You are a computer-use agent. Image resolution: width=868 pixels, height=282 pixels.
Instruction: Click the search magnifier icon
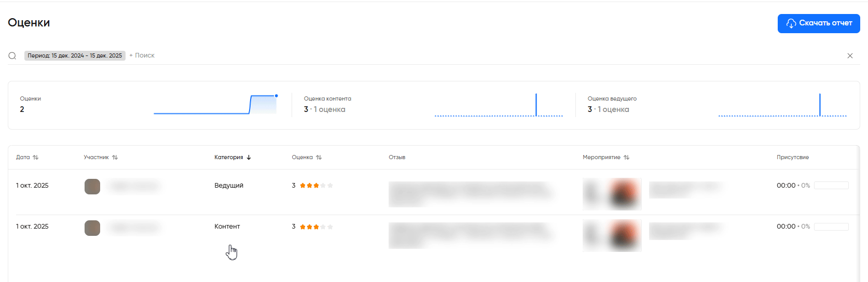12,56
